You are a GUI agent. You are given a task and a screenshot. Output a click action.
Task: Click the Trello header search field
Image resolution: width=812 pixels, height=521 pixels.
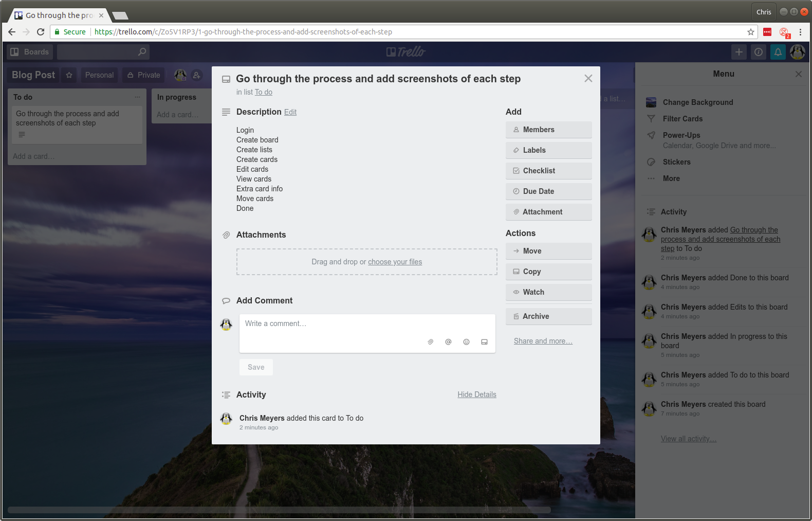(103, 52)
